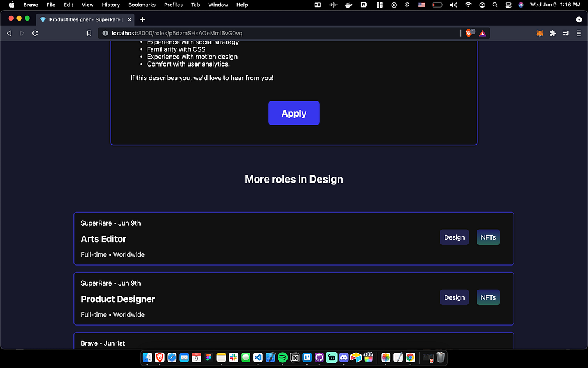588x368 pixels.
Task: Open Brave Rewards triangle icon
Action: click(482, 33)
